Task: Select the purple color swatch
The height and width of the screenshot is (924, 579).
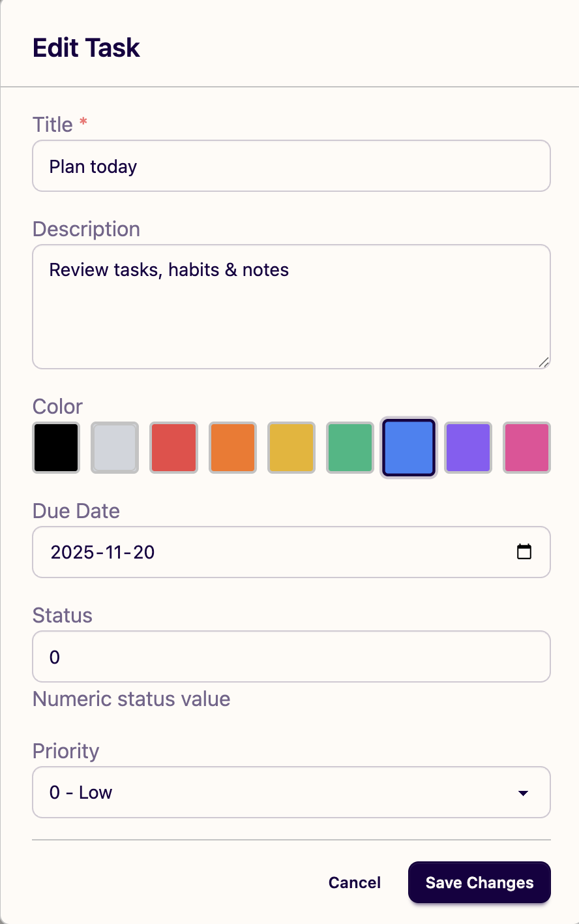Action: [x=468, y=448]
